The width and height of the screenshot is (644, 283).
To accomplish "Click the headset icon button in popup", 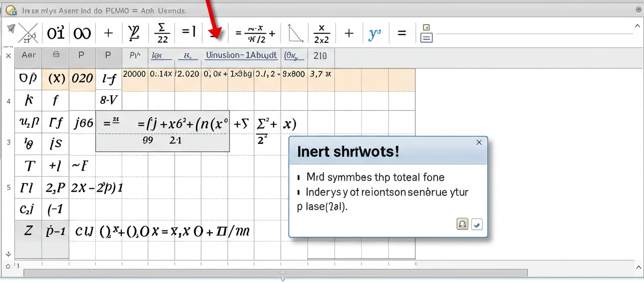I will point(462,224).
